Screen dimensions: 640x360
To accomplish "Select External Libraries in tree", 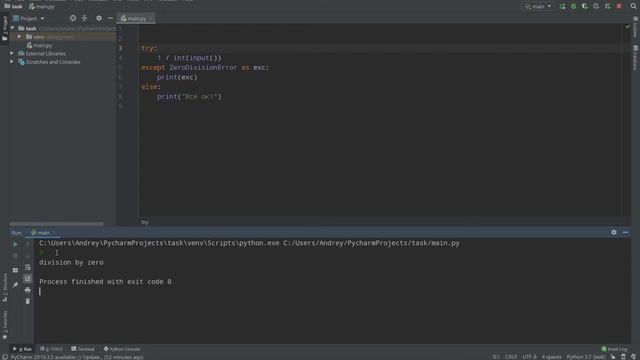I will [42, 53].
